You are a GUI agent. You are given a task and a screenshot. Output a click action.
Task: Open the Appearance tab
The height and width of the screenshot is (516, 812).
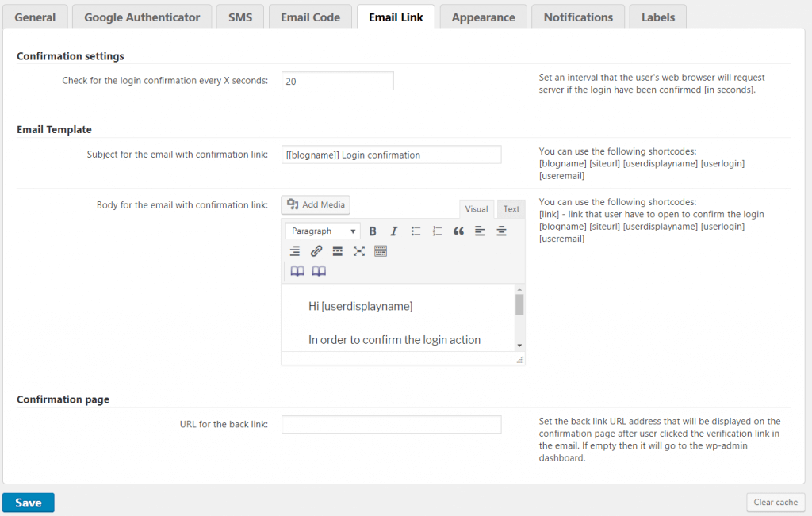(x=483, y=17)
